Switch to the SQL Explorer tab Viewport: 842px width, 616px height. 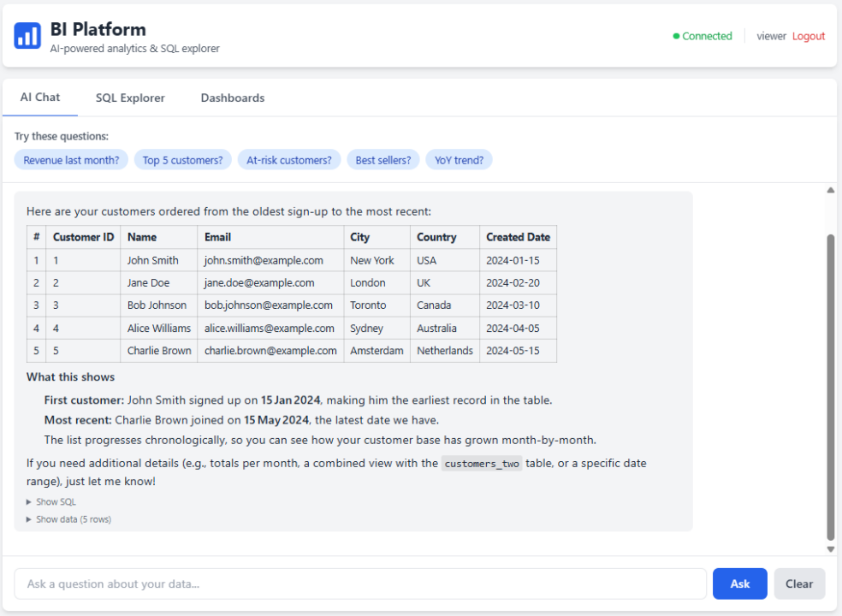130,98
